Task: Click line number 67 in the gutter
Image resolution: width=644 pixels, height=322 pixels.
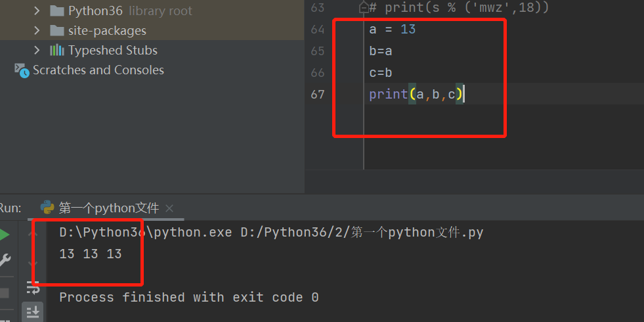Action: coord(318,94)
